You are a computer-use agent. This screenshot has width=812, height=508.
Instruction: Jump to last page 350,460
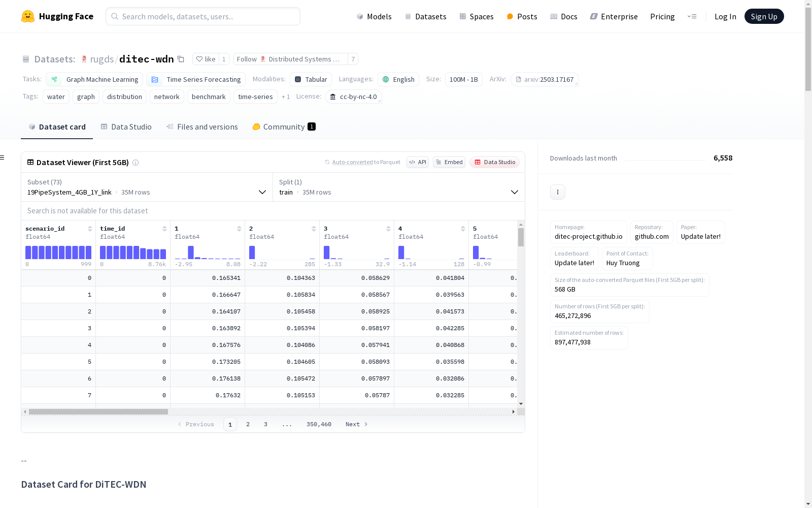(x=319, y=424)
